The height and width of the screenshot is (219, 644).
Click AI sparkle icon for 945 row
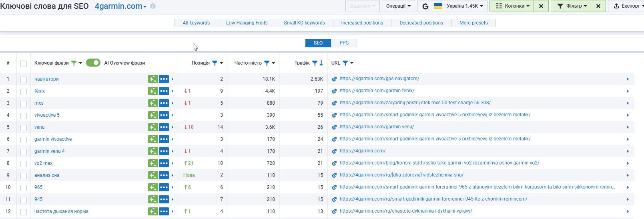(153, 199)
